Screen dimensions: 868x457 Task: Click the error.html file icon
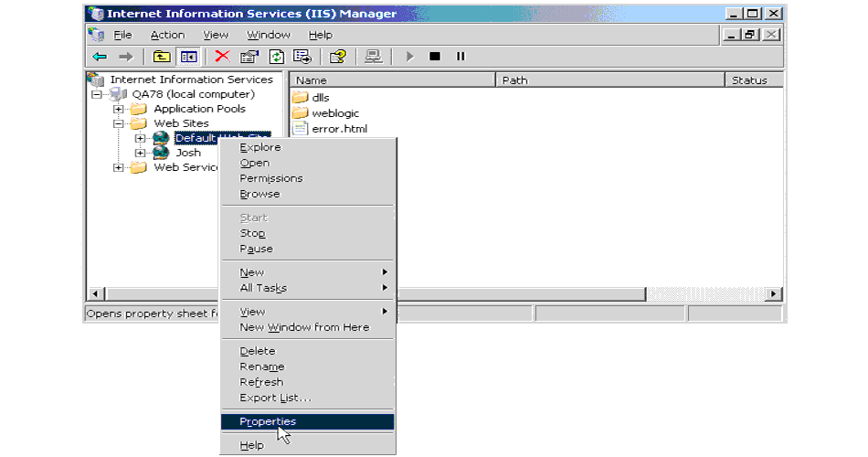(300, 129)
